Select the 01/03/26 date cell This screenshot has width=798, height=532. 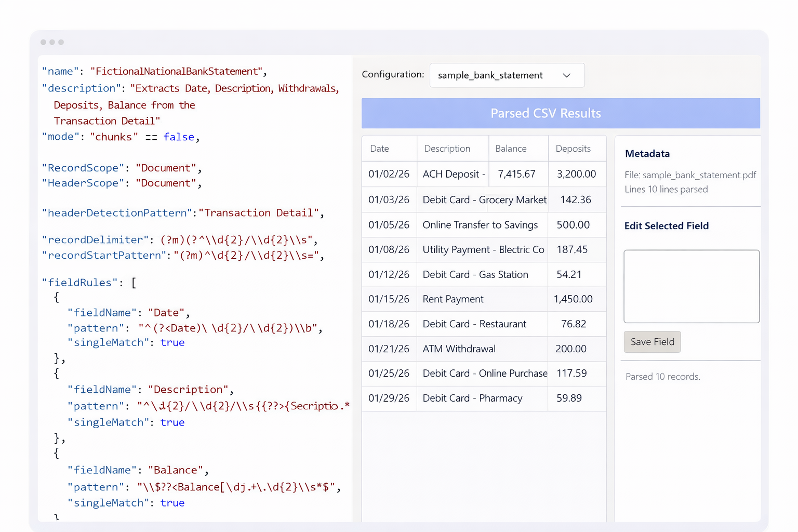pyautogui.click(x=389, y=199)
